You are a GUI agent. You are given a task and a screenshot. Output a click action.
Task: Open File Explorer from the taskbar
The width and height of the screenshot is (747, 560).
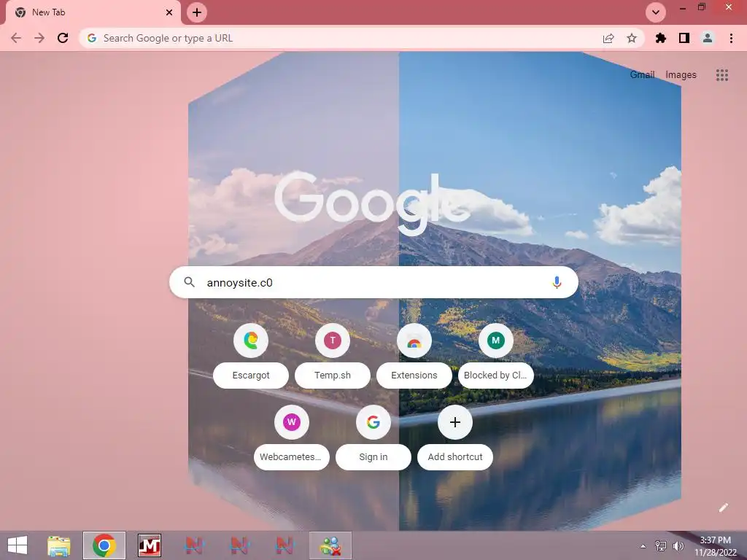(59, 545)
